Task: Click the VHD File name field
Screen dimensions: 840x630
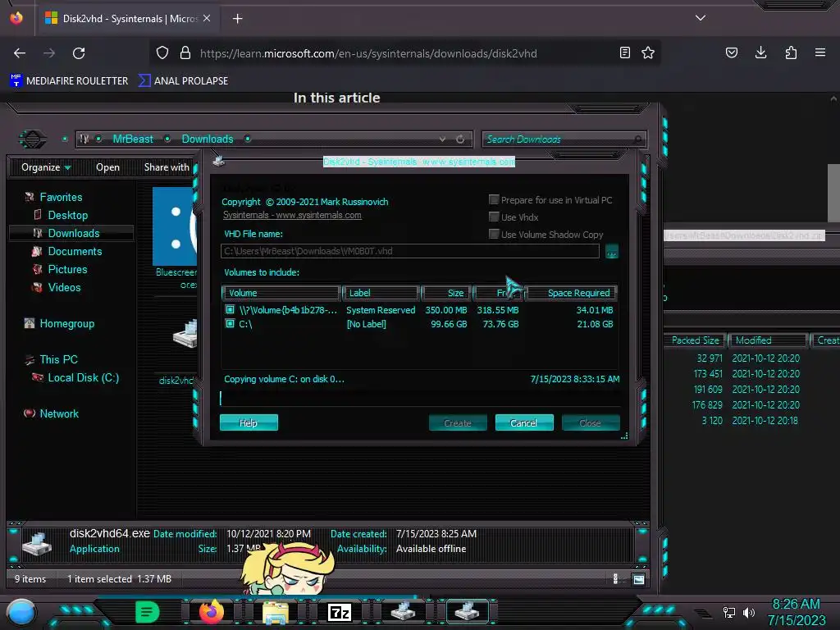Action: [x=410, y=251]
